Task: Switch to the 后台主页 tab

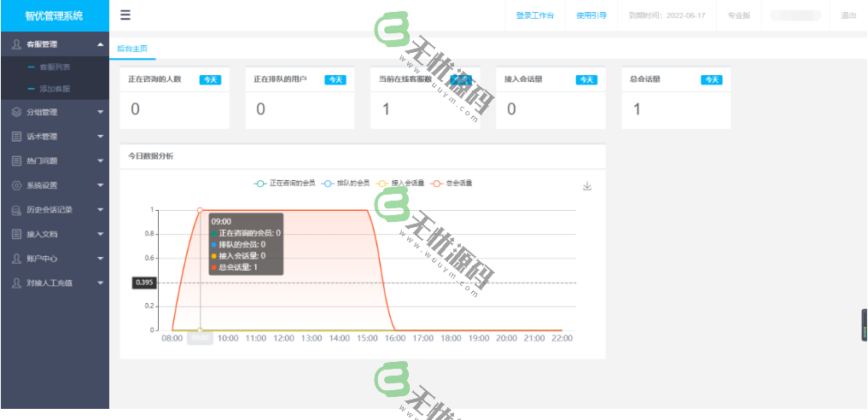Action: pos(132,49)
